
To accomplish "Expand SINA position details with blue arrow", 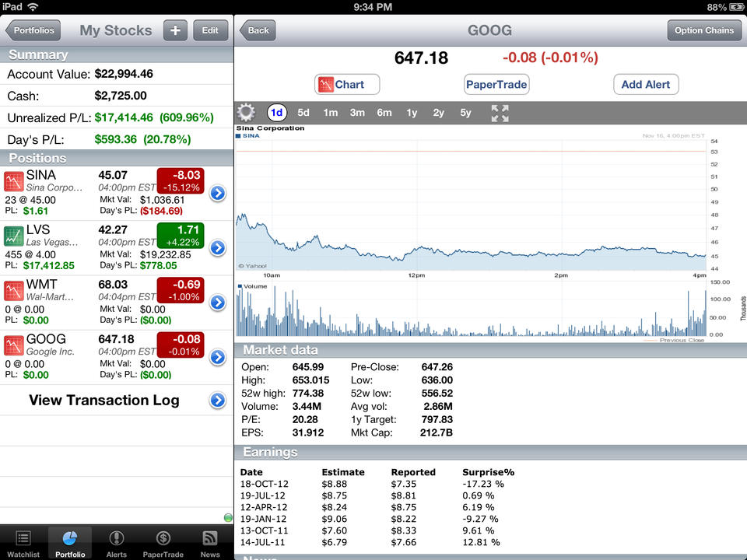I will pos(218,194).
